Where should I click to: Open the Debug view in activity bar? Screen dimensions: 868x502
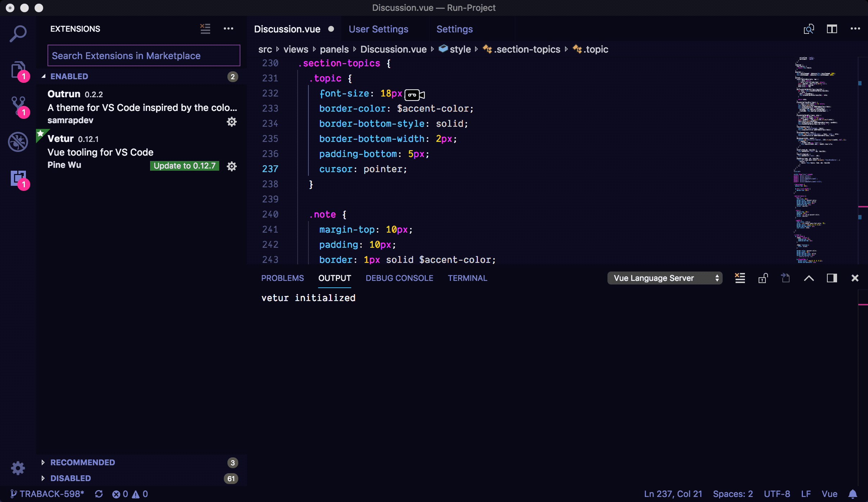pyautogui.click(x=18, y=142)
